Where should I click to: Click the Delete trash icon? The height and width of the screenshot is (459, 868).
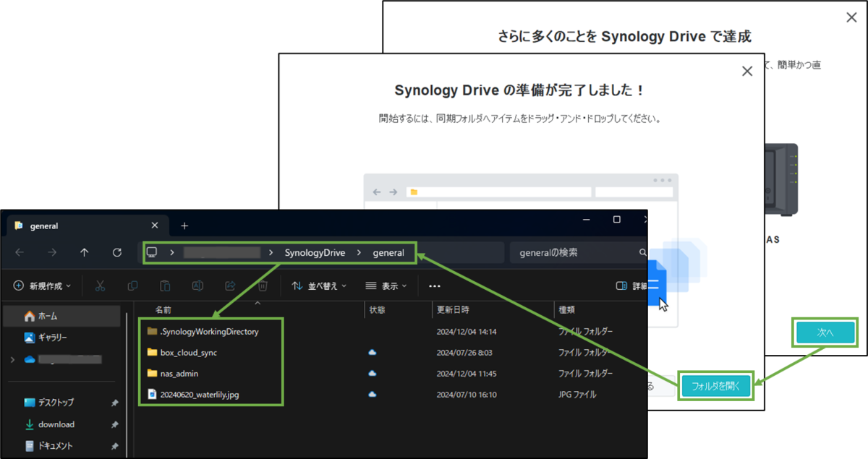coord(263,286)
